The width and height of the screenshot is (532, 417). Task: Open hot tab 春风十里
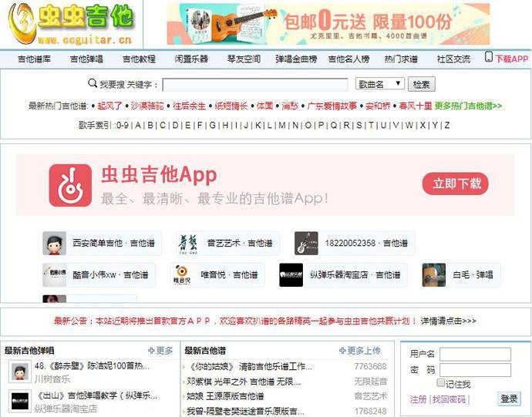[x=416, y=106]
